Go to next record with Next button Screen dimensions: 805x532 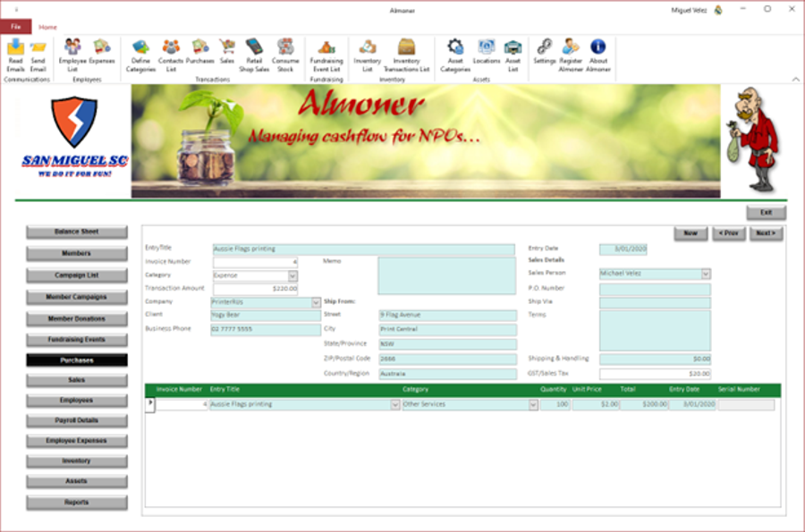tap(766, 233)
